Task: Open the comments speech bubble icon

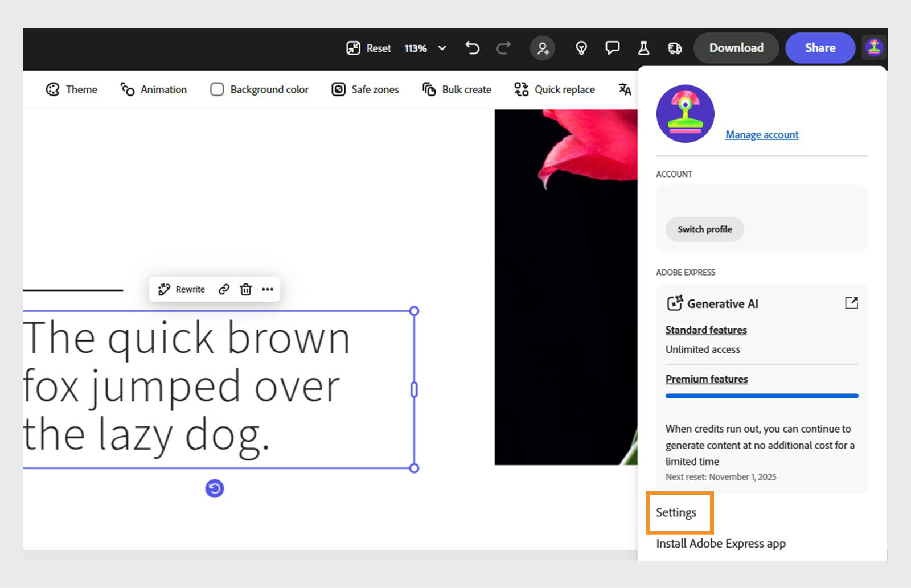Action: 612,48
